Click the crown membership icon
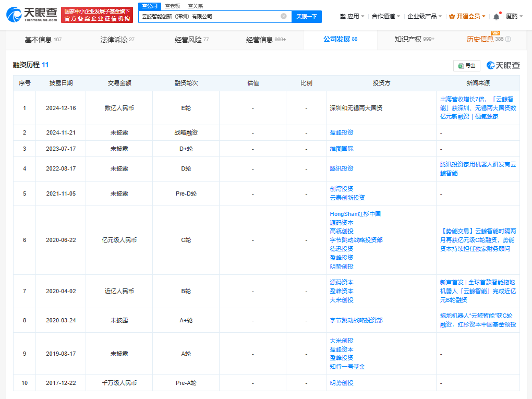Screen dimensions: 532x399 tap(452, 16)
